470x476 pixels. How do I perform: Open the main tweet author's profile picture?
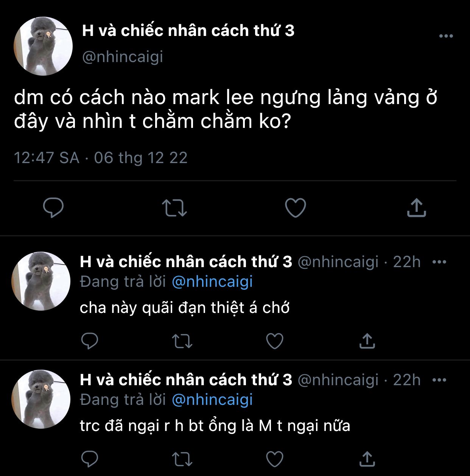click(x=43, y=46)
